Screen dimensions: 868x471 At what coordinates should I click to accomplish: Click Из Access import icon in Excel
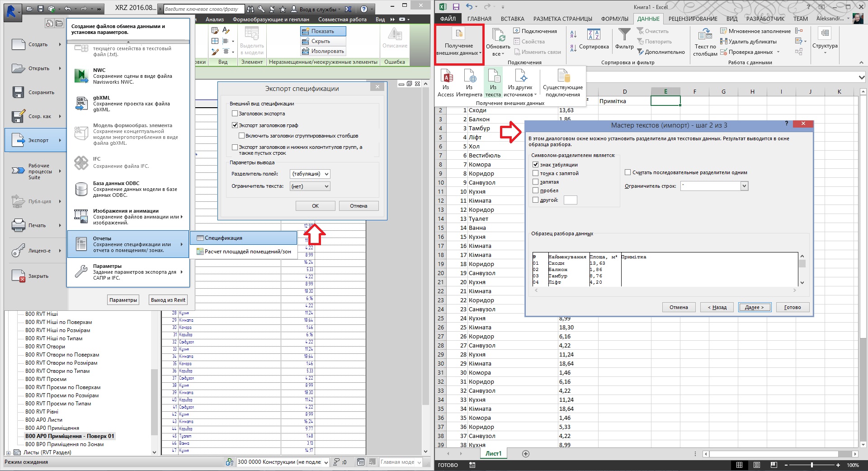446,75
